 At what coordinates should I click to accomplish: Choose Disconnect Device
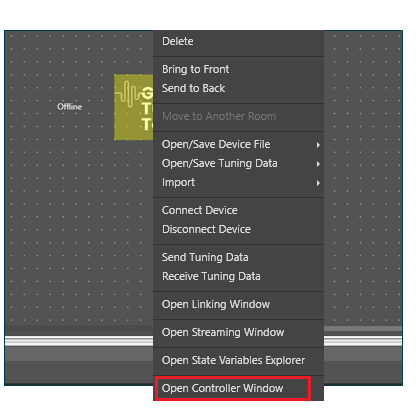tap(238, 229)
